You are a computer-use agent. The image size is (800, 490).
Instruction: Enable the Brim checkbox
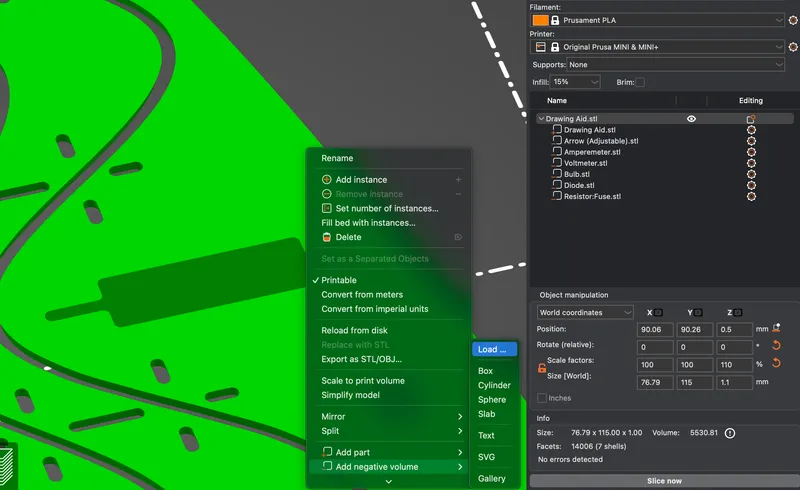click(x=640, y=82)
